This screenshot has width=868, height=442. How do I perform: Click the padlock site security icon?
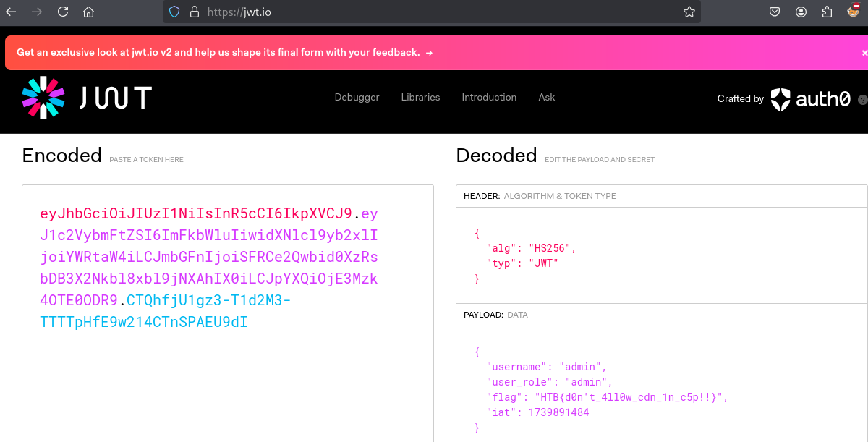tap(193, 12)
